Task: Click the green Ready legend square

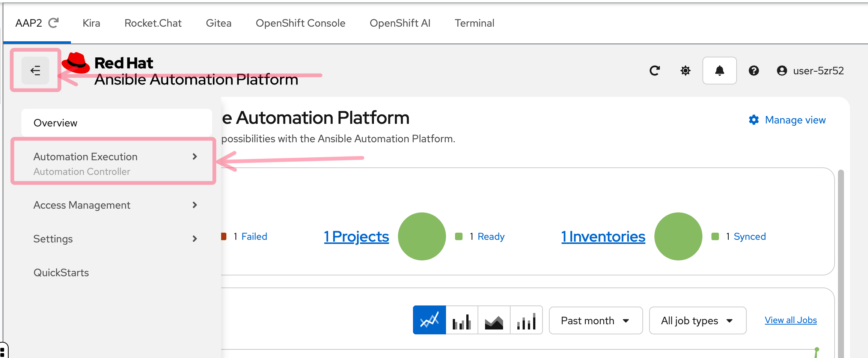Action: pos(458,236)
